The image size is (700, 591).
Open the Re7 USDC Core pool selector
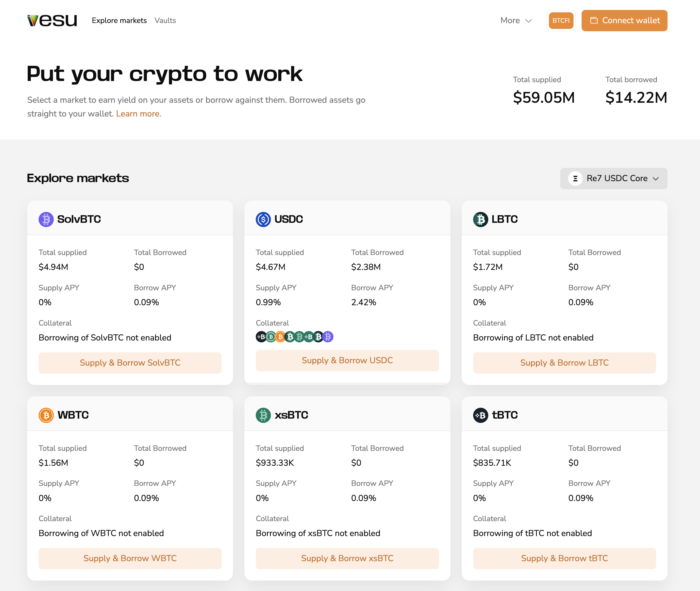(x=613, y=179)
